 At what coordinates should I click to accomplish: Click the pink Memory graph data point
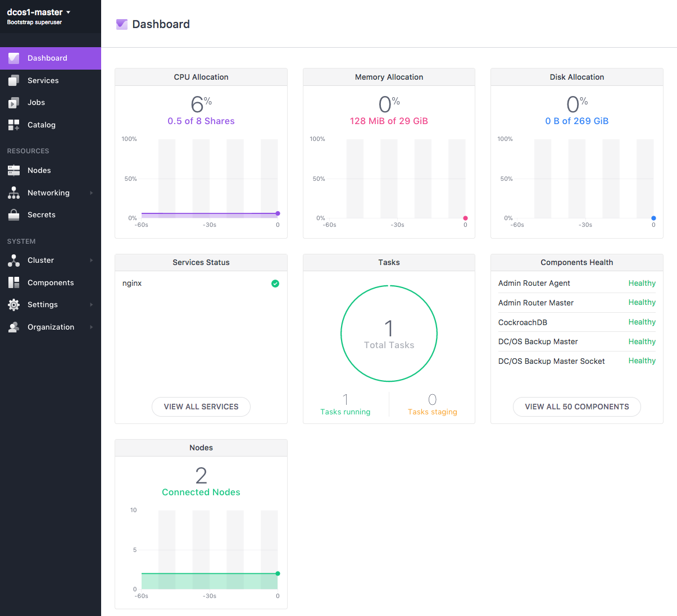(465, 218)
